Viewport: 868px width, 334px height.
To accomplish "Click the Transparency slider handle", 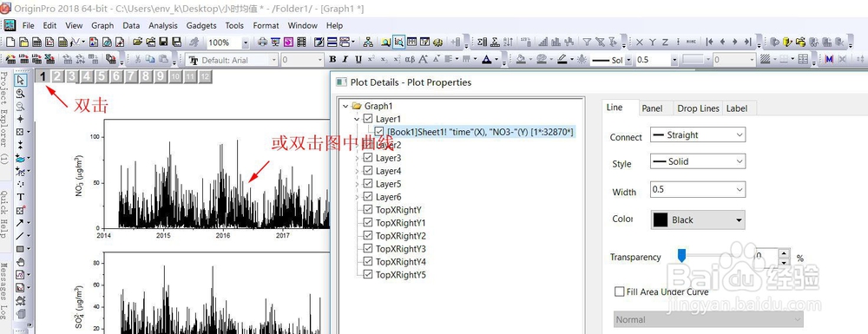I will point(681,255).
